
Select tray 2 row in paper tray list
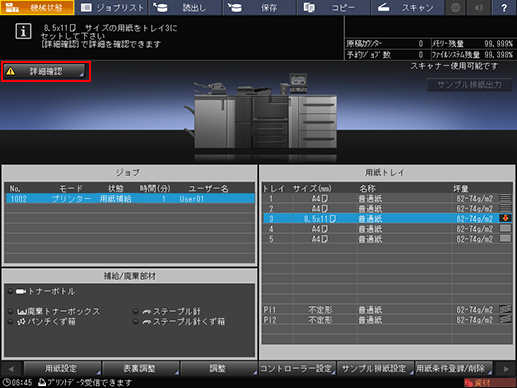click(387, 209)
